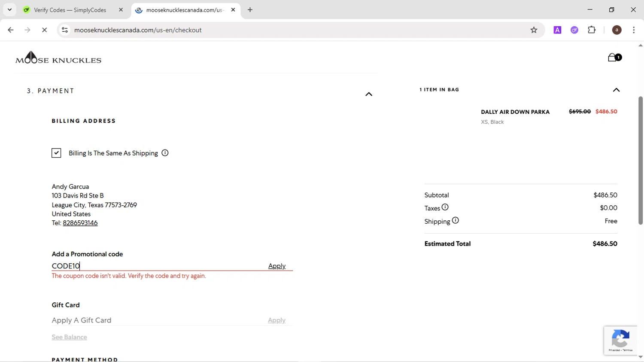
Task: Open the Extensions puzzle icon
Action: (592, 30)
